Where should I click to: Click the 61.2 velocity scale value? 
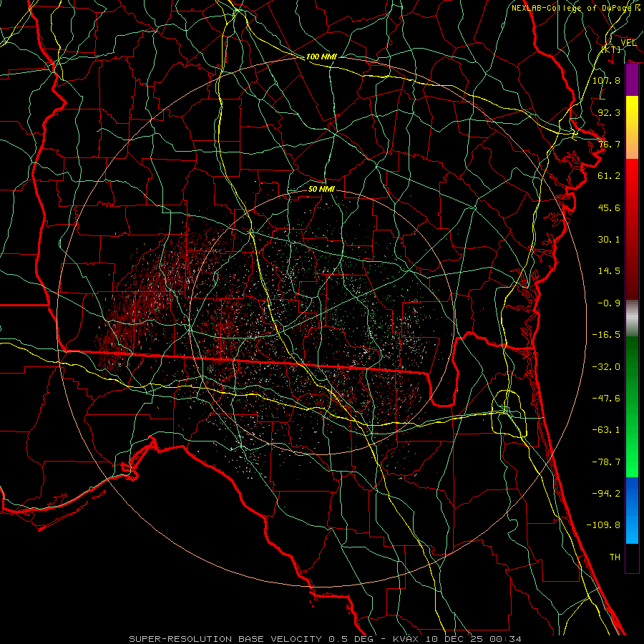coord(609,176)
